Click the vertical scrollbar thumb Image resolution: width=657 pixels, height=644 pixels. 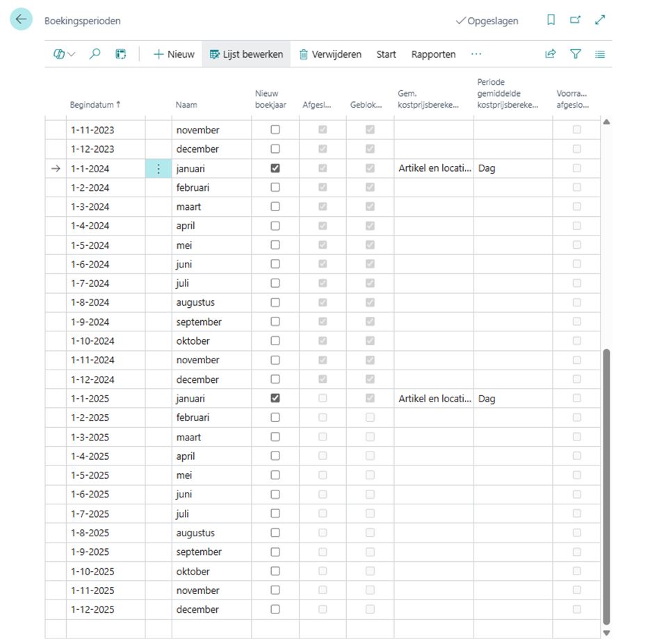tap(606, 486)
